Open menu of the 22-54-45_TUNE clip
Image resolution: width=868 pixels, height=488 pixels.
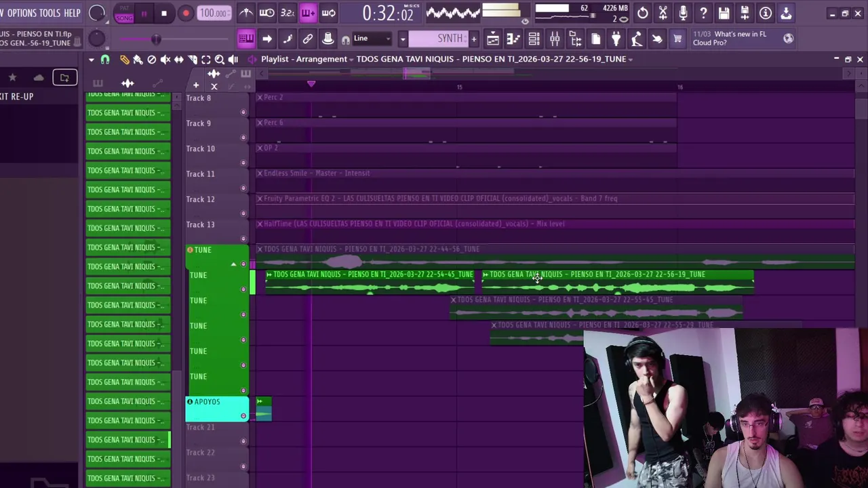point(269,274)
